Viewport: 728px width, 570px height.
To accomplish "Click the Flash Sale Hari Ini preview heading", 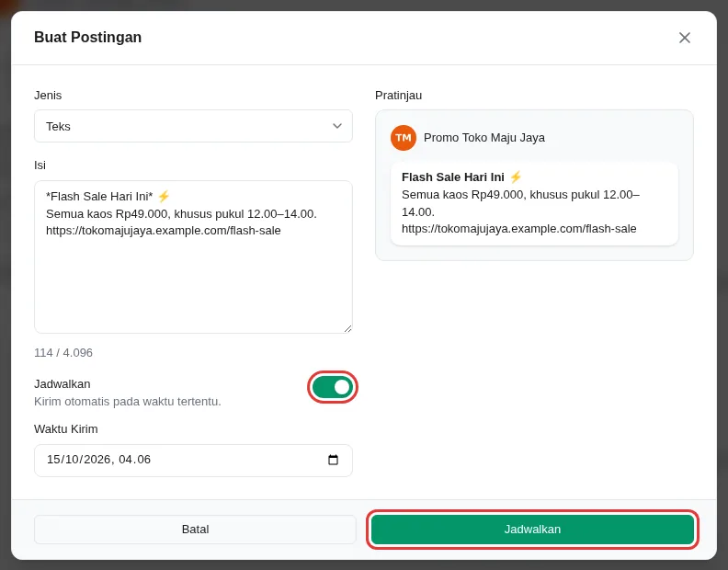I will coord(461,177).
